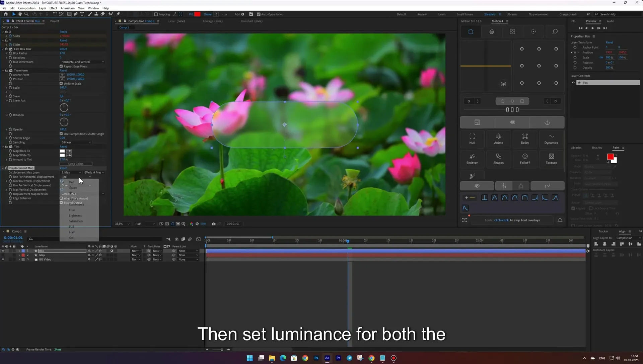Open the resolution Half dropdown
The image size is (643, 364).
[x=145, y=224]
